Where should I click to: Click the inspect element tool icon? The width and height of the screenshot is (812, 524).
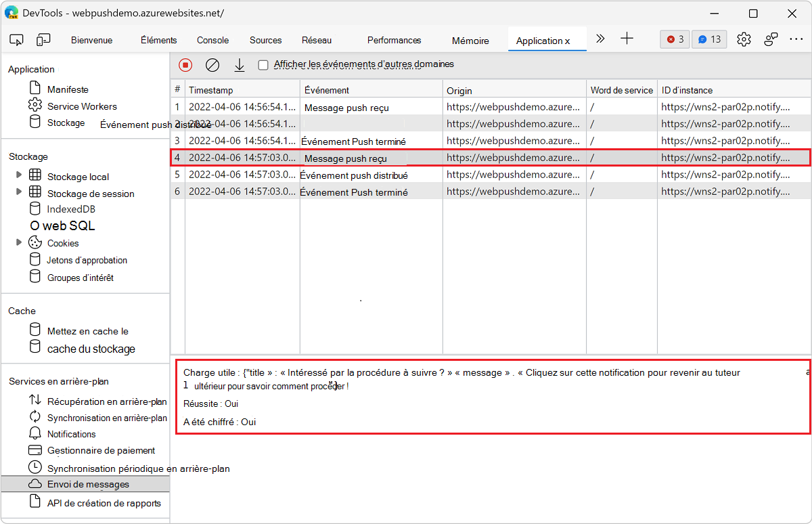pyautogui.click(x=16, y=40)
